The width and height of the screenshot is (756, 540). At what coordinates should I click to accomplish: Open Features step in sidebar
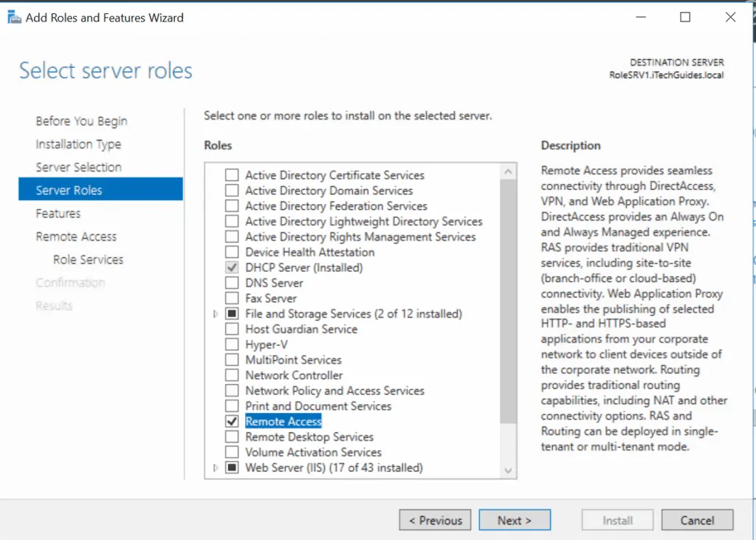[58, 213]
